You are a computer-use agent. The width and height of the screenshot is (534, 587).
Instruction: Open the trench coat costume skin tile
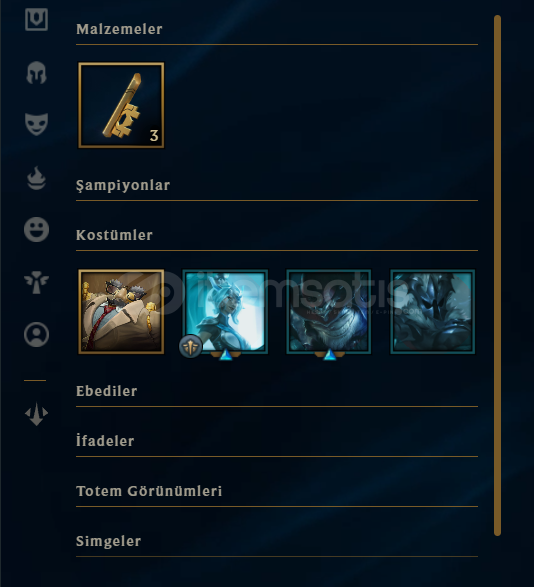click(121, 311)
